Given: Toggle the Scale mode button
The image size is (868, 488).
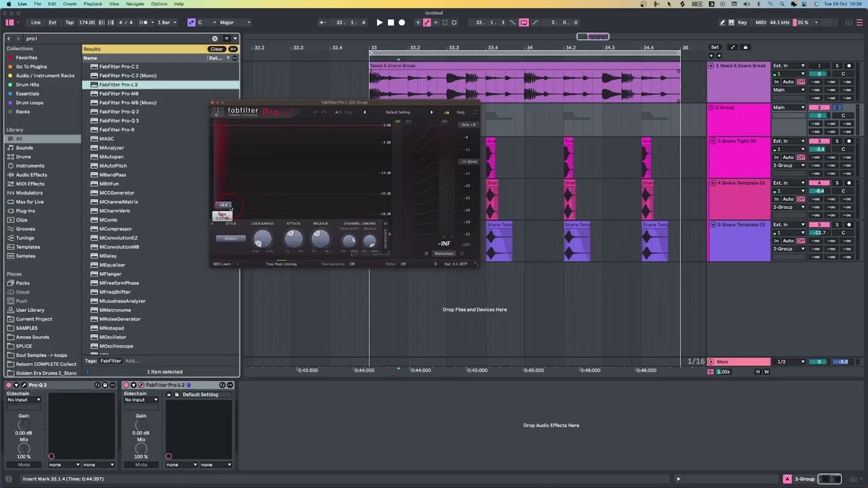Looking at the screenshot, I should tap(191, 22).
